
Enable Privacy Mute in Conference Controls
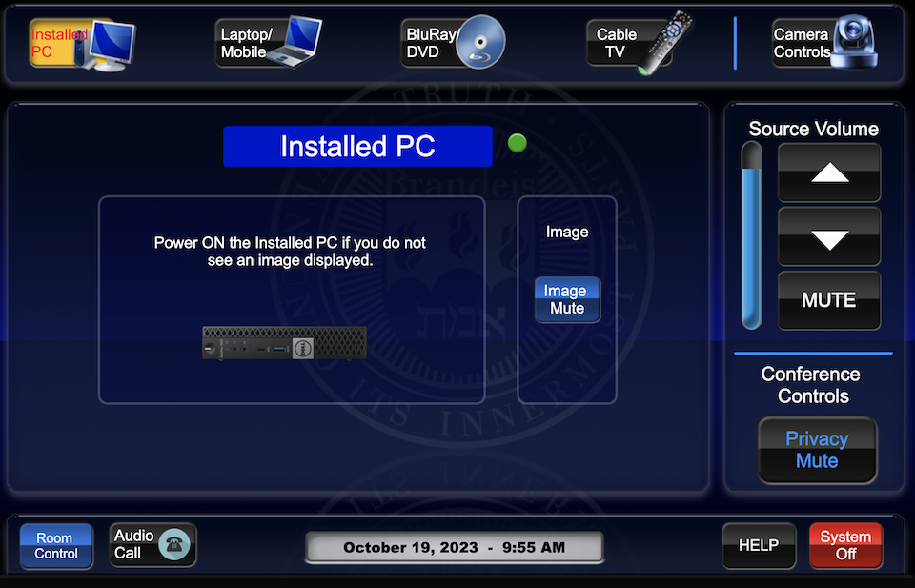click(817, 450)
